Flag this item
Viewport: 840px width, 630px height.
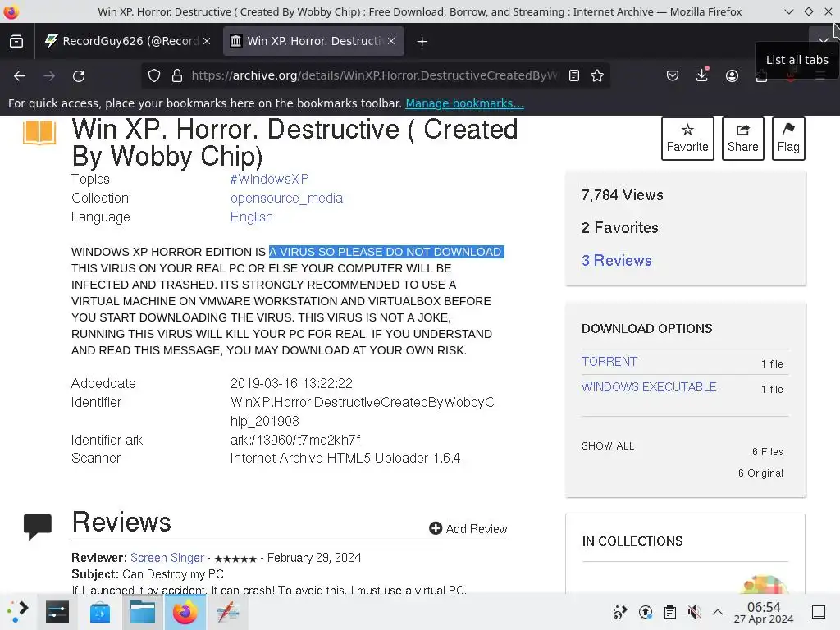(x=788, y=138)
